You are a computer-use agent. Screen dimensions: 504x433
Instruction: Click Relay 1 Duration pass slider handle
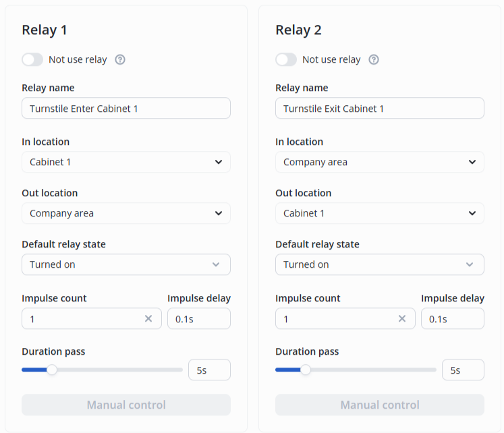click(x=52, y=370)
